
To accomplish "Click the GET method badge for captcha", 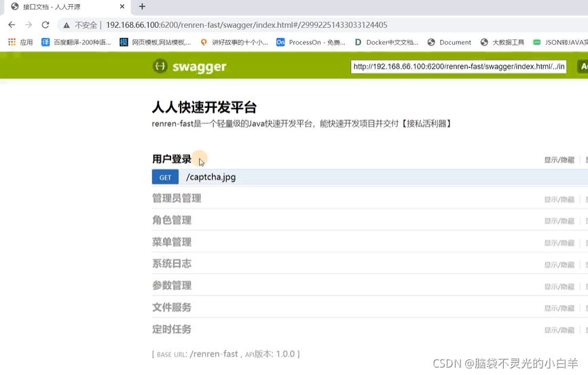I will (165, 177).
